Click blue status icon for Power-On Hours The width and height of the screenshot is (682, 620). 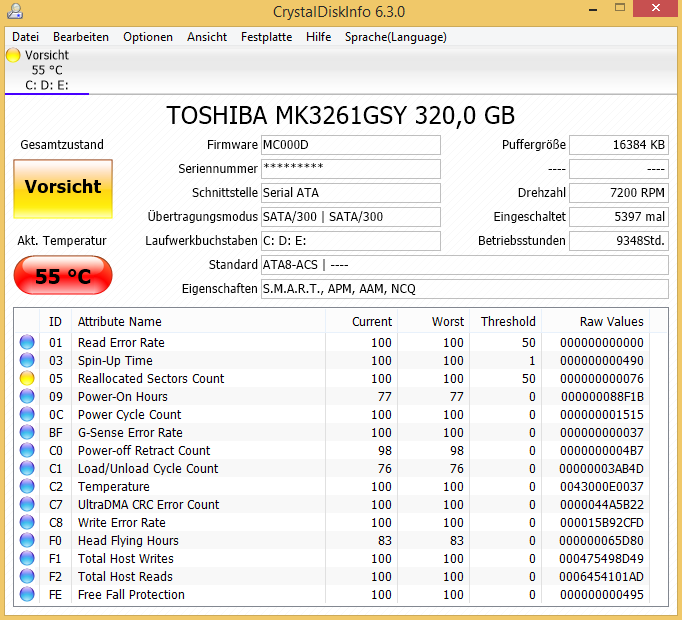pyautogui.click(x=27, y=396)
